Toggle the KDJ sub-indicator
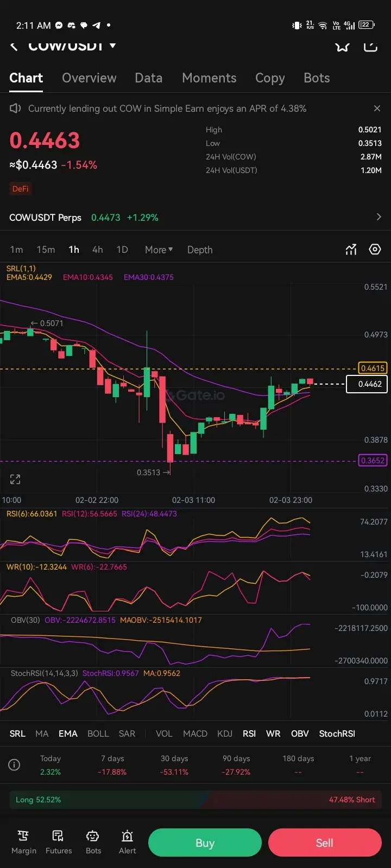391x868 pixels. click(225, 733)
